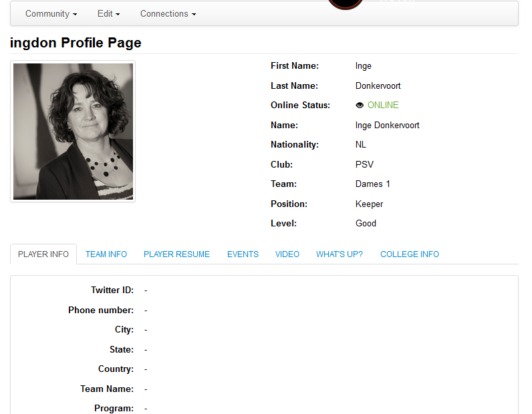The image size is (532, 414).
Task: Click the caret arrow next to Connections
Action: pyautogui.click(x=194, y=15)
